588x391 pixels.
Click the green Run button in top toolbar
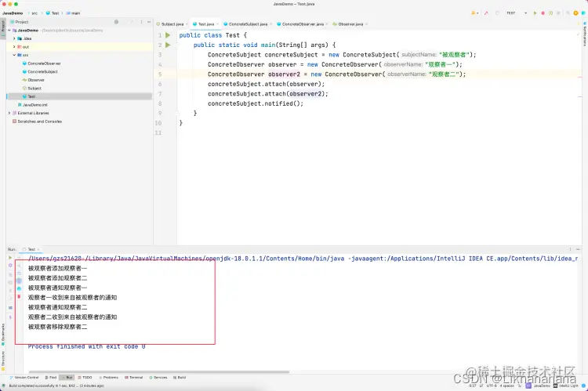coord(535,13)
